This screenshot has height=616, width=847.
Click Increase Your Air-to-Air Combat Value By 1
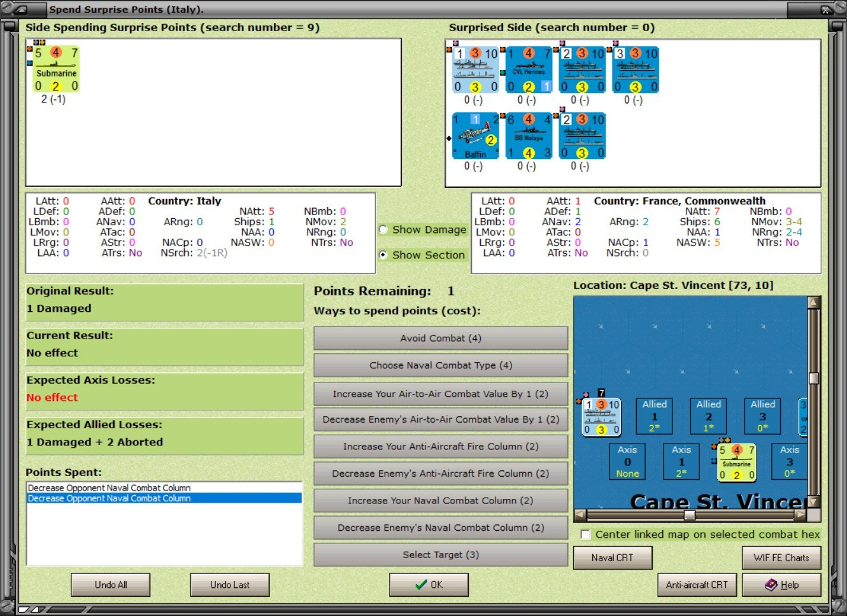441,394
